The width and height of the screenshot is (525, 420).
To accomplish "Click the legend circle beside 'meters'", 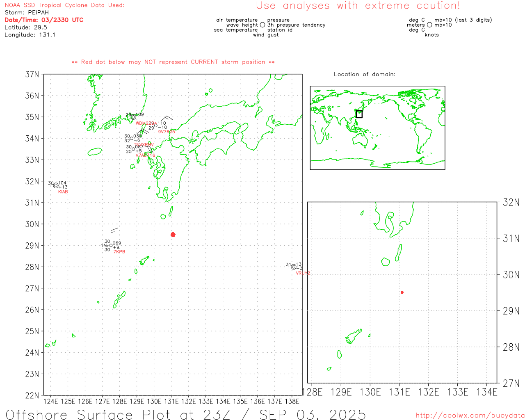I will click(x=429, y=25).
